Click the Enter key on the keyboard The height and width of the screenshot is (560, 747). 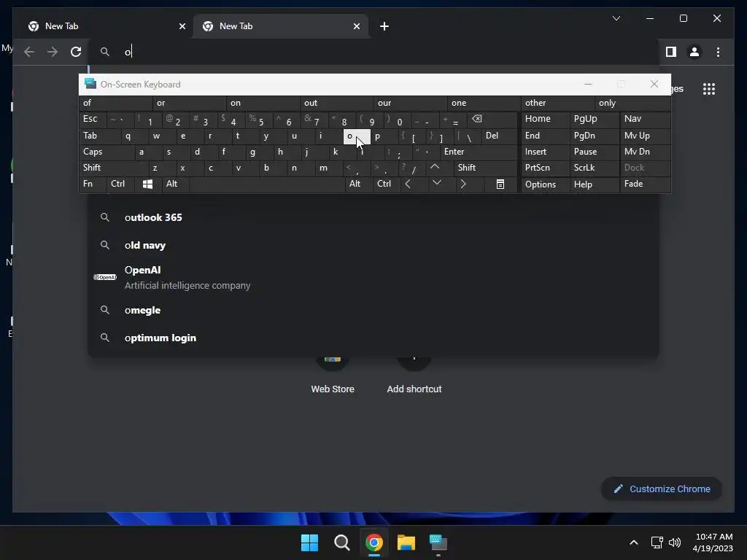coord(479,152)
